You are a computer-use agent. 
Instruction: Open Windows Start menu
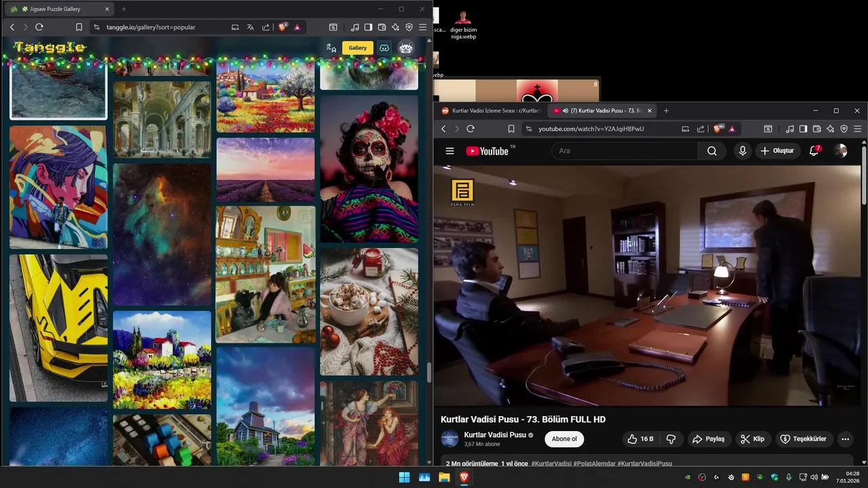(404, 477)
